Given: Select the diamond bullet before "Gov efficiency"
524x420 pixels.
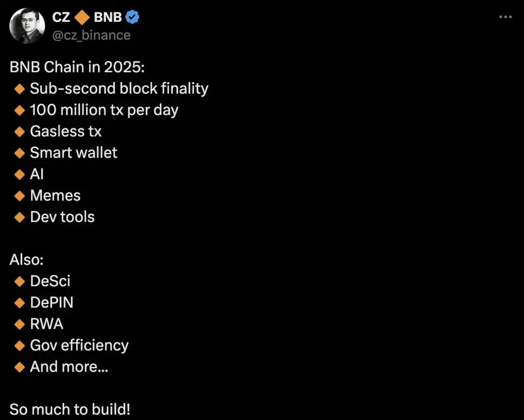Looking at the screenshot, I should coord(20,345).
